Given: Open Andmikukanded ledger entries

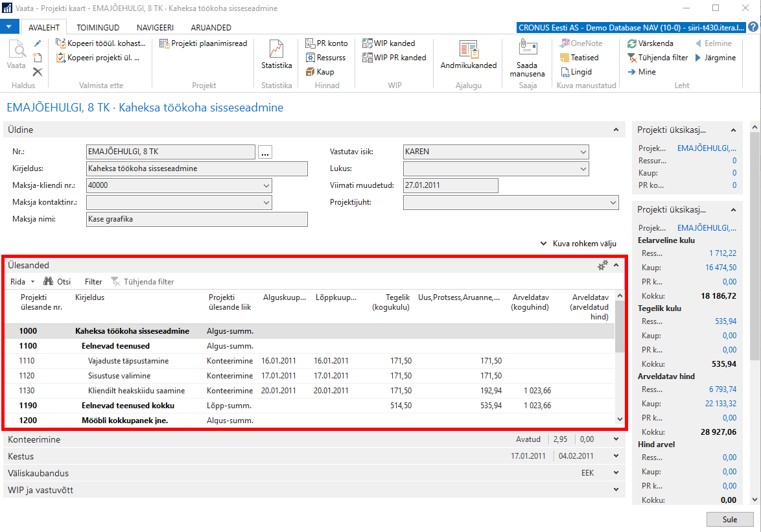Looking at the screenshot, I should tap(469, 54).
